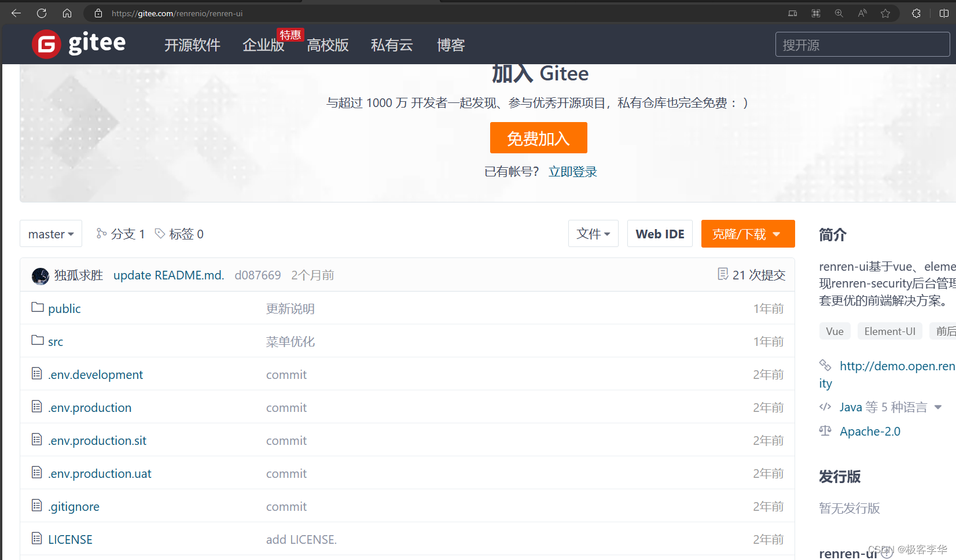The width and height of the screenshot is (956, 560).
Task: Click the device cast icon in address bar
Action: point(793,13)
